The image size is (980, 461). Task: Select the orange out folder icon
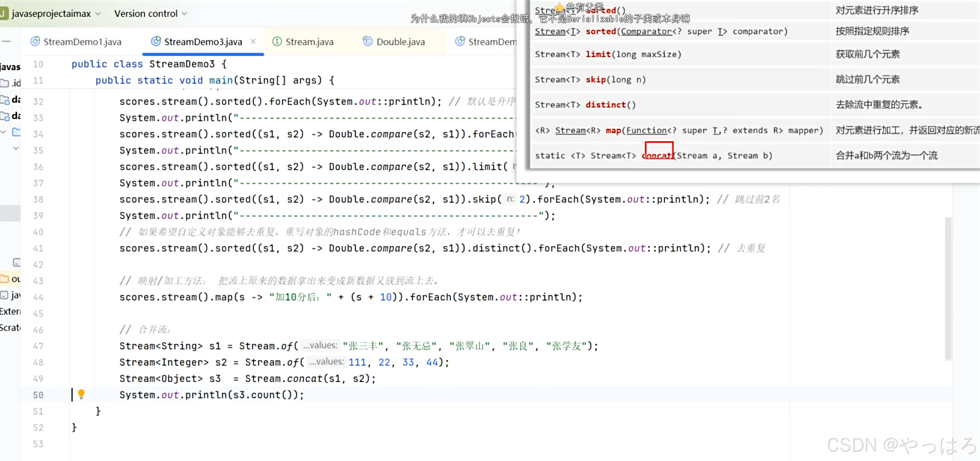pos(5,279)
